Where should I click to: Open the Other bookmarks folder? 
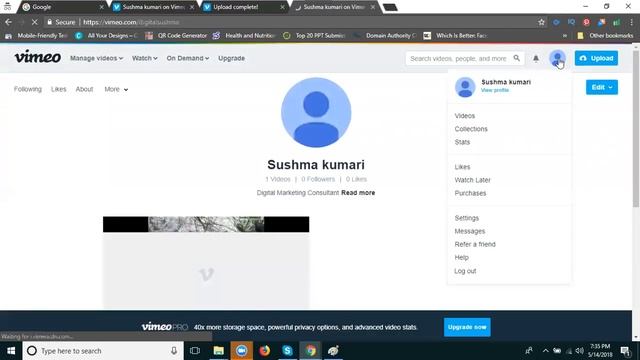(605, 36)
